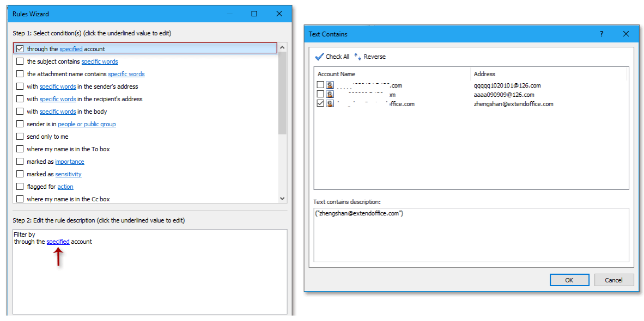Click 'specified' link in rule description

pos(58,241)
